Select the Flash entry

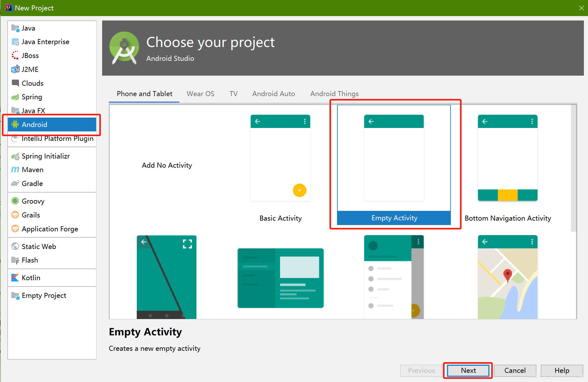pyautogui.click(x=52, y=260)
